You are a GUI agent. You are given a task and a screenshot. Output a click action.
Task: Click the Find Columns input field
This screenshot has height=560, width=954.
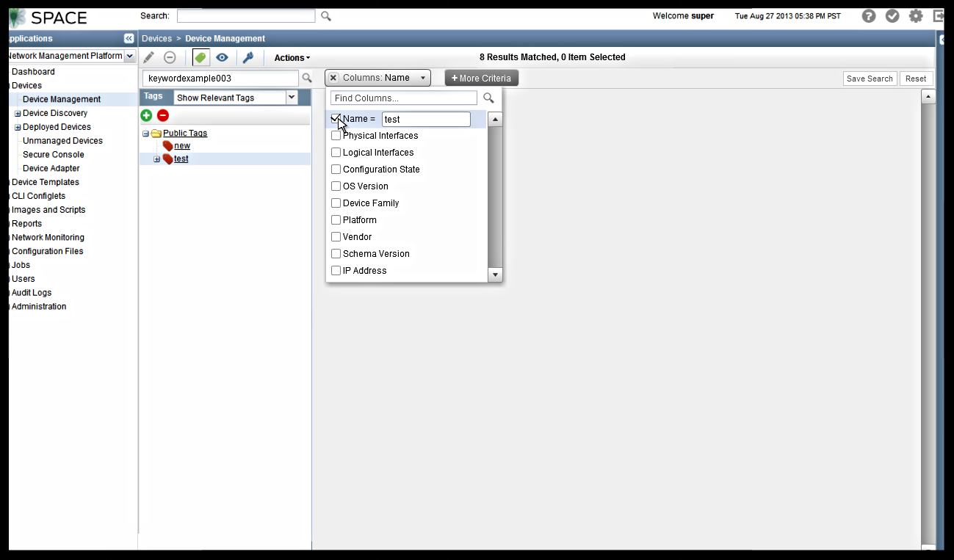pos(404,98)
